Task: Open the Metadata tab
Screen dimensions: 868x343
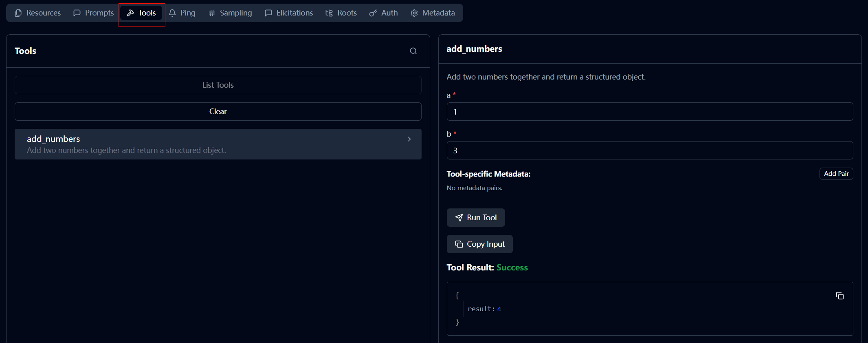Action: (433, 13)
